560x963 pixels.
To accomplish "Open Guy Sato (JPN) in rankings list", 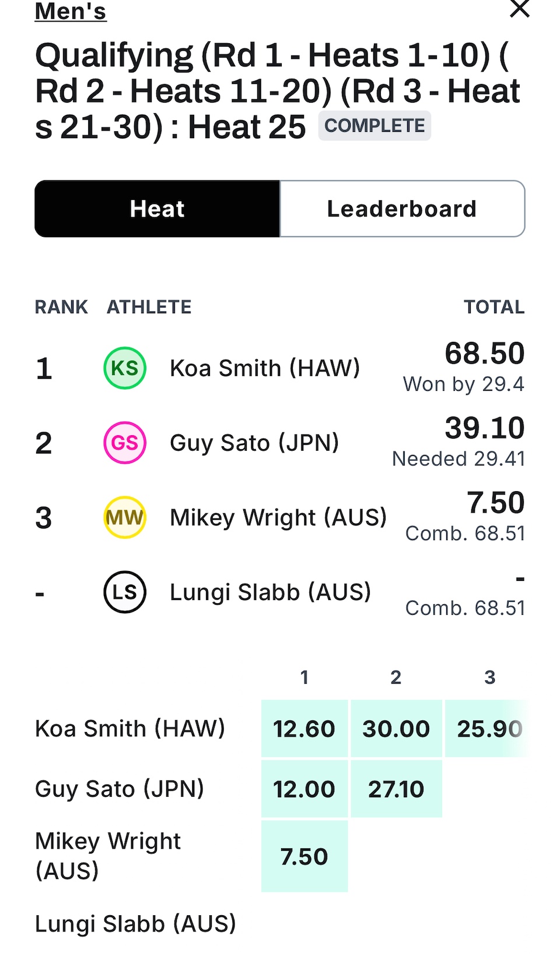I will (254, 443).
